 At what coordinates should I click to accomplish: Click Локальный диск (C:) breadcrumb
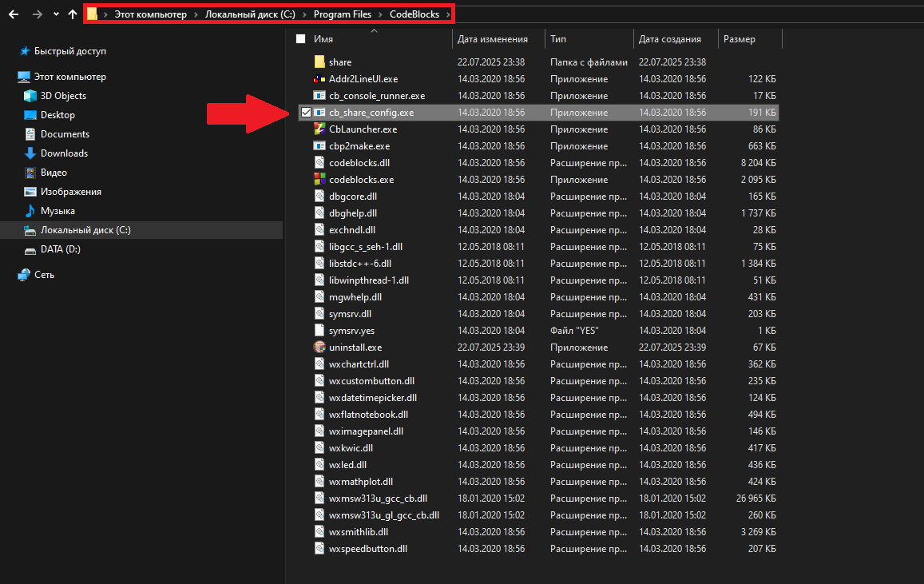[250, 14]
